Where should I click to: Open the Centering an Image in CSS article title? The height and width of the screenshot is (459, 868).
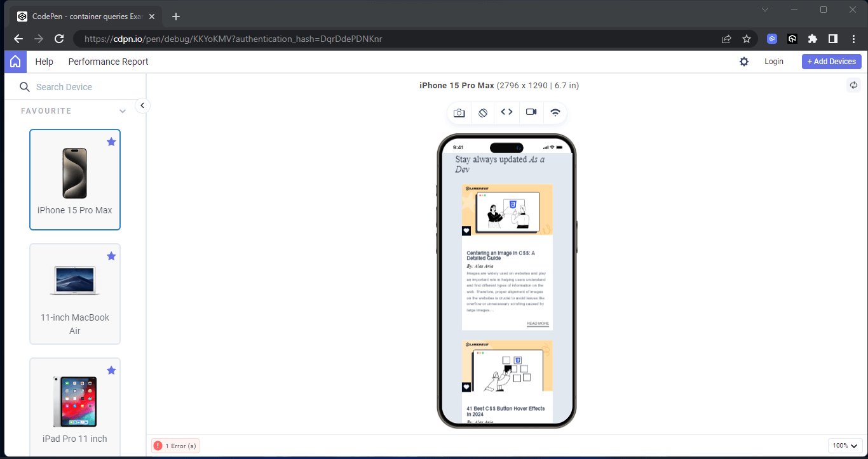click(x=501, y=255)
